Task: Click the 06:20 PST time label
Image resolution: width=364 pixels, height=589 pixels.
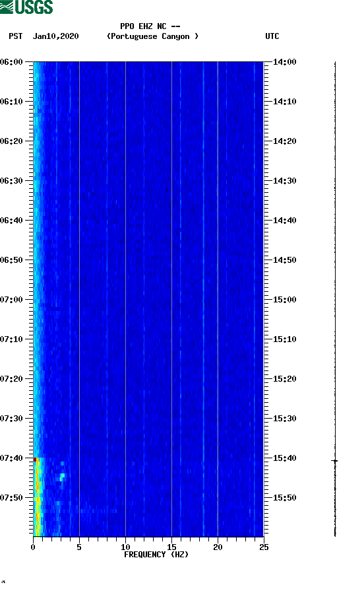Action: coord(12,141)
